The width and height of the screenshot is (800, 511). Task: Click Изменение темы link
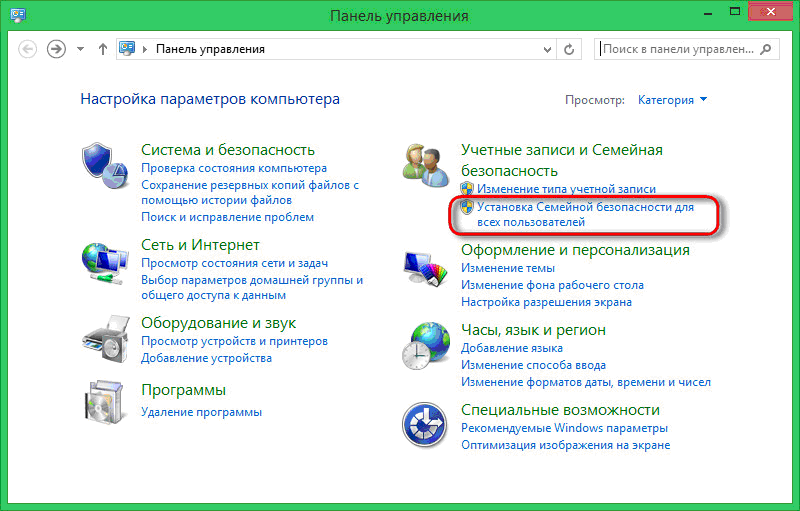coord(508,268)
